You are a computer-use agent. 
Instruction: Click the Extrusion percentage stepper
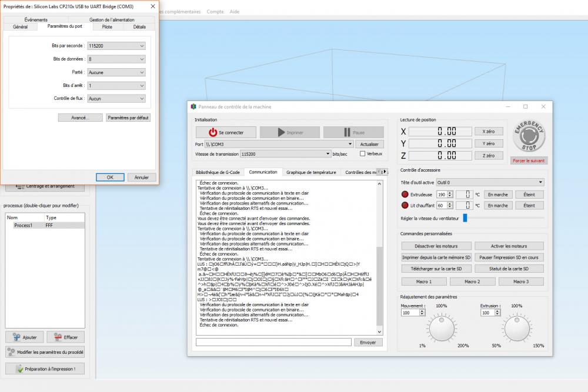tap(497, 313)
